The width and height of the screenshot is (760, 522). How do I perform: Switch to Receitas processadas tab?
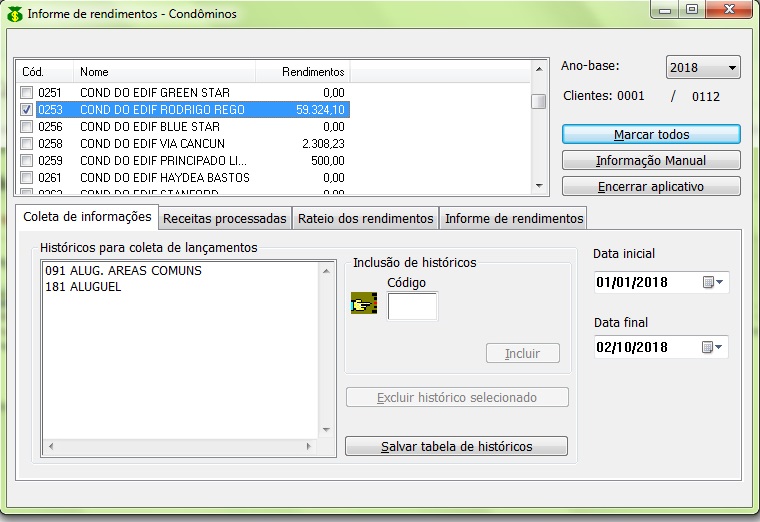click(224, 219)
